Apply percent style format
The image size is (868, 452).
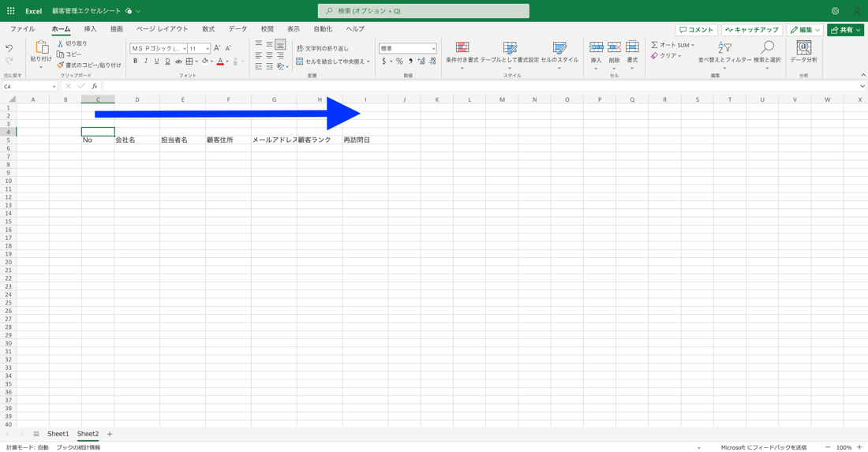399,62
